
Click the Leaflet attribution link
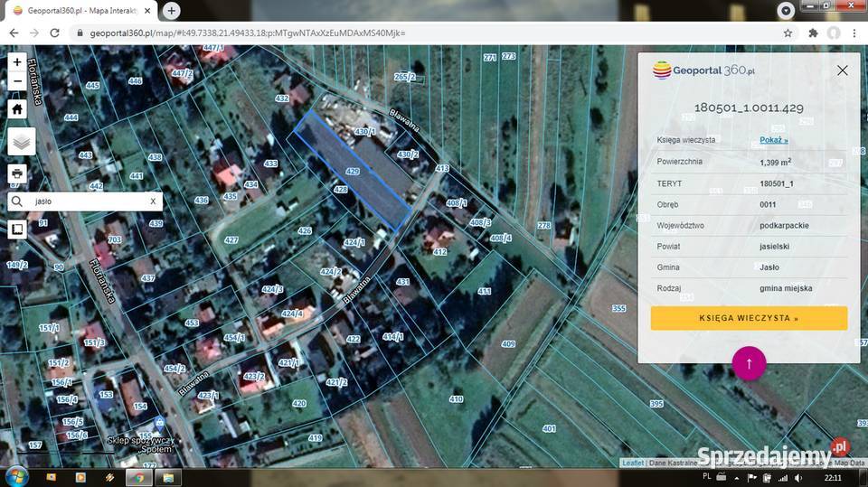click(632, 463)
